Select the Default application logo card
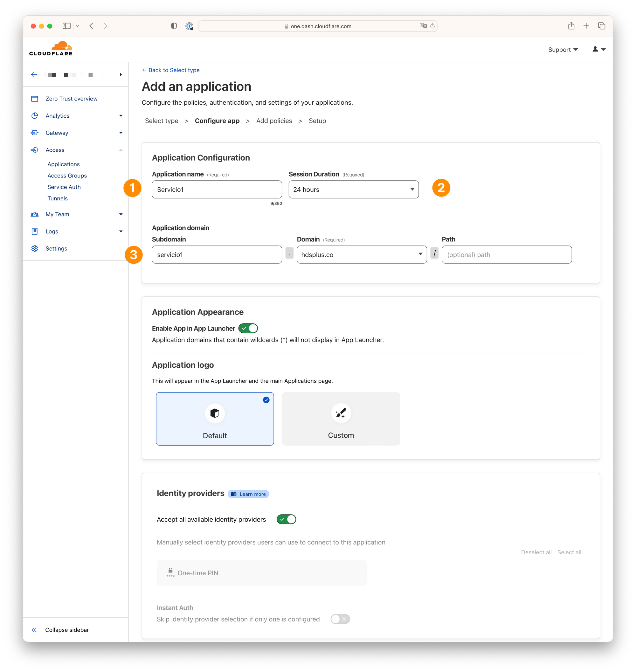The image size is (636, 672). [x=215, y=419]
